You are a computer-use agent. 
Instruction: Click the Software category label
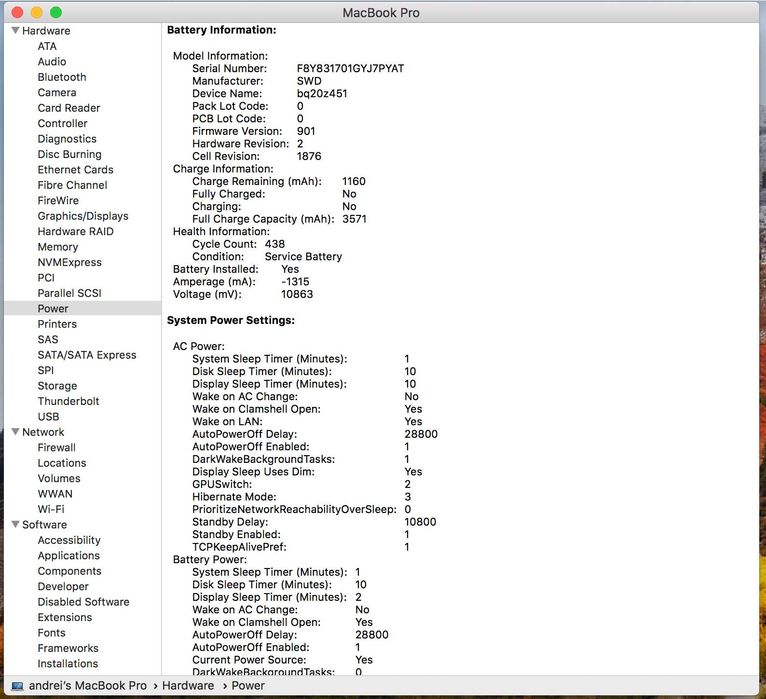click(45, 525)
